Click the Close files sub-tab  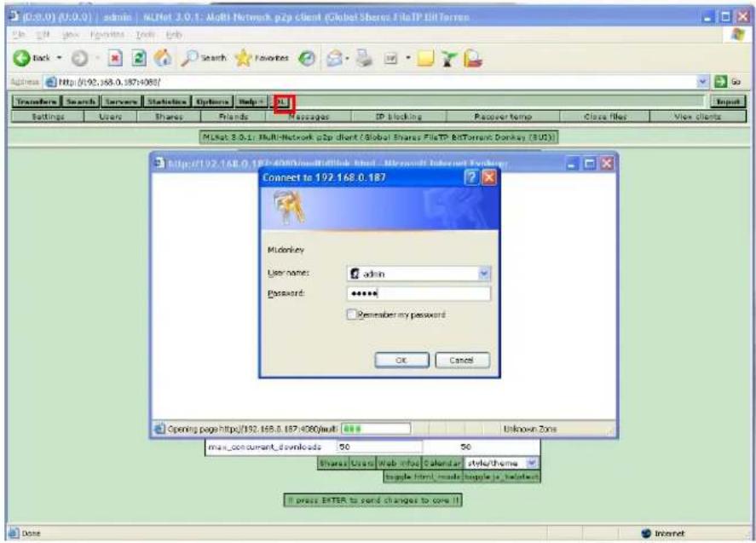click(605, 117)
